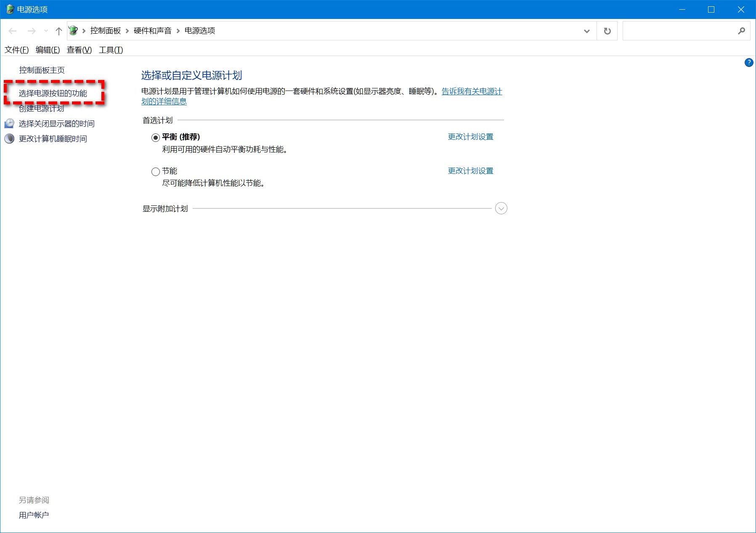Open 告诉我有关电源计划的详细信息 link
The height and width of the screenshot is (533, 756).
point(471,91)
